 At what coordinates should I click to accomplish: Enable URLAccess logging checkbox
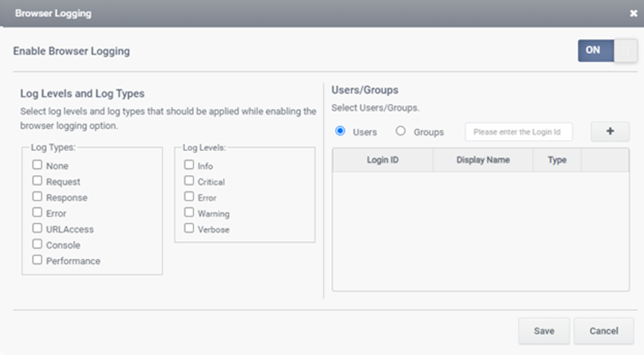[38, 228]
